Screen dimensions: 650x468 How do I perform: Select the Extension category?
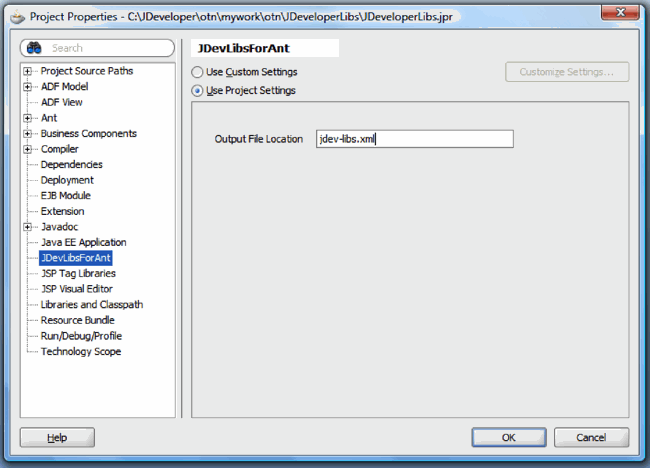(62, 211)
